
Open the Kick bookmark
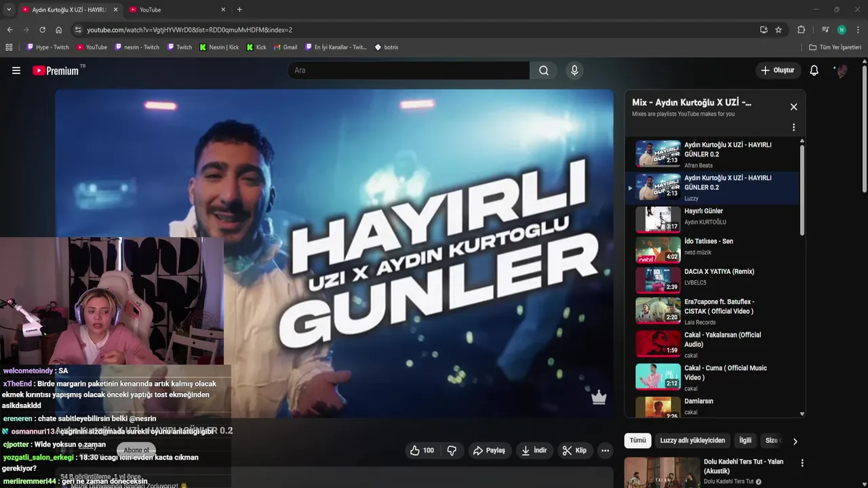[256, 47]
